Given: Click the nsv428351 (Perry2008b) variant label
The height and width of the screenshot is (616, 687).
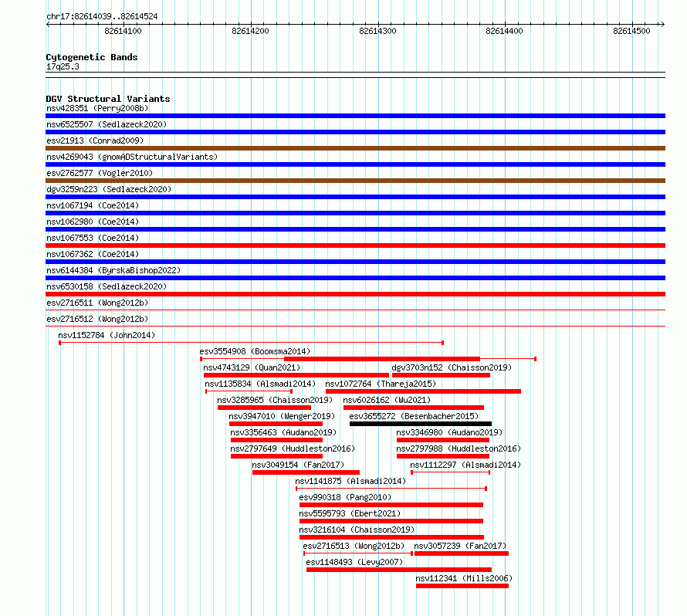Looking at the screenshot, I should (x=97, y=108).
